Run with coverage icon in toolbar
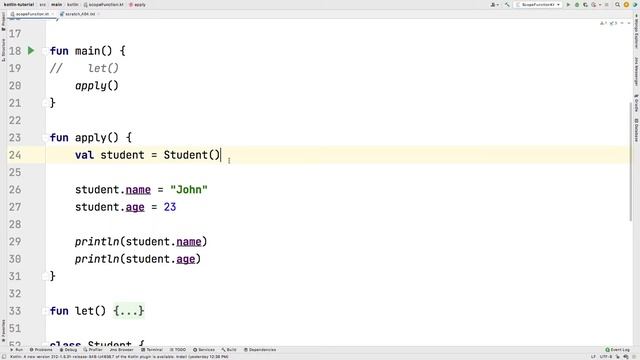Screen dimensions: 640x360 [x=585, y=4]
